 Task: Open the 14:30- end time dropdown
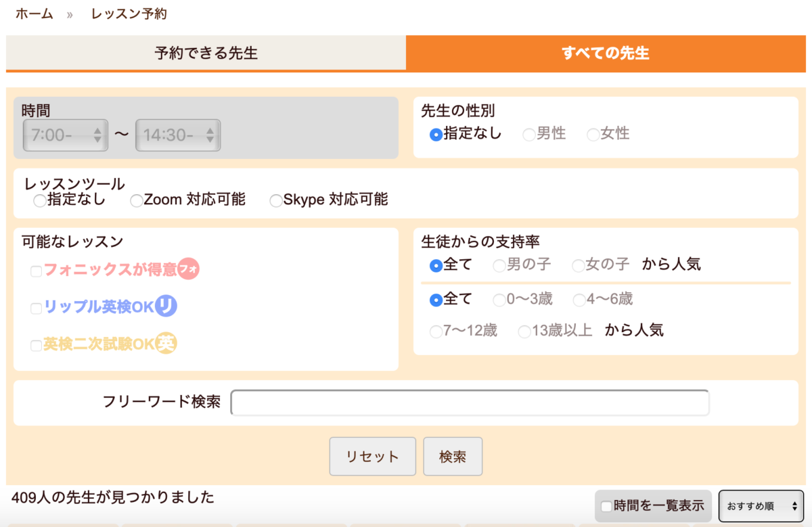(x=178, y=135)
